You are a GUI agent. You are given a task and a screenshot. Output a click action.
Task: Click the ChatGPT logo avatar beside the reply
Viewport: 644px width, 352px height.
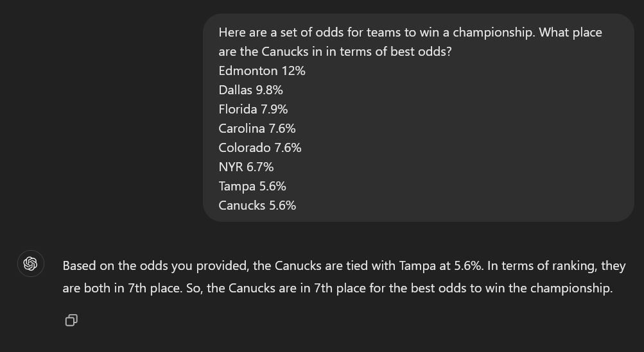(31, 264)
